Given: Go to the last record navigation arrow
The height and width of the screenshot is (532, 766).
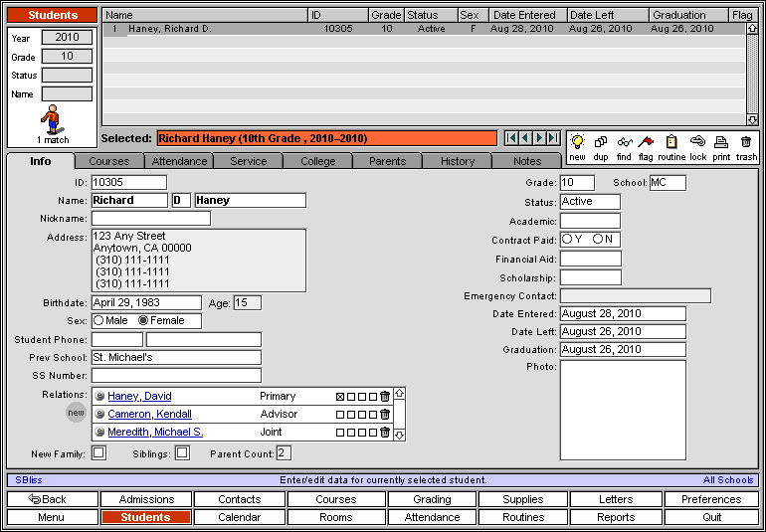Looking at the screenshot, I should [553, 138].
